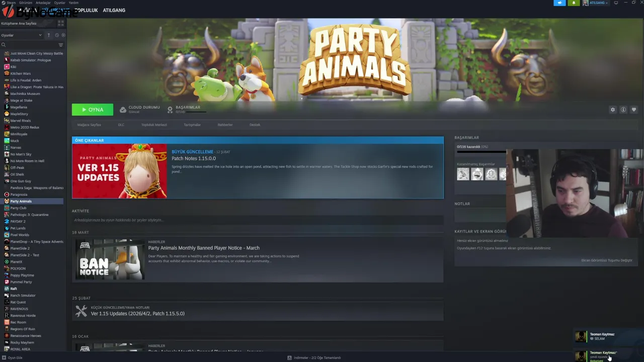Screen dimensions: 644x362
Task: Click the Muck game icon
Action: coord(7,141)
